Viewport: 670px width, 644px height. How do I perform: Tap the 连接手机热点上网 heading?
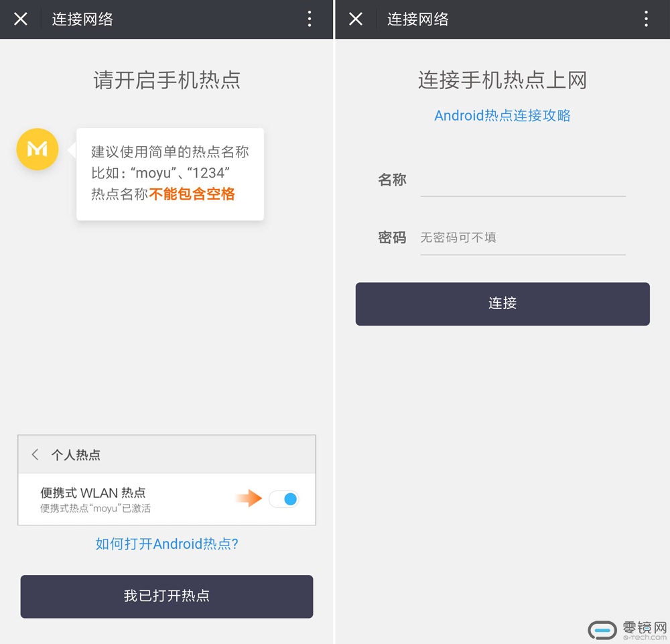click(x=503, y=80)
